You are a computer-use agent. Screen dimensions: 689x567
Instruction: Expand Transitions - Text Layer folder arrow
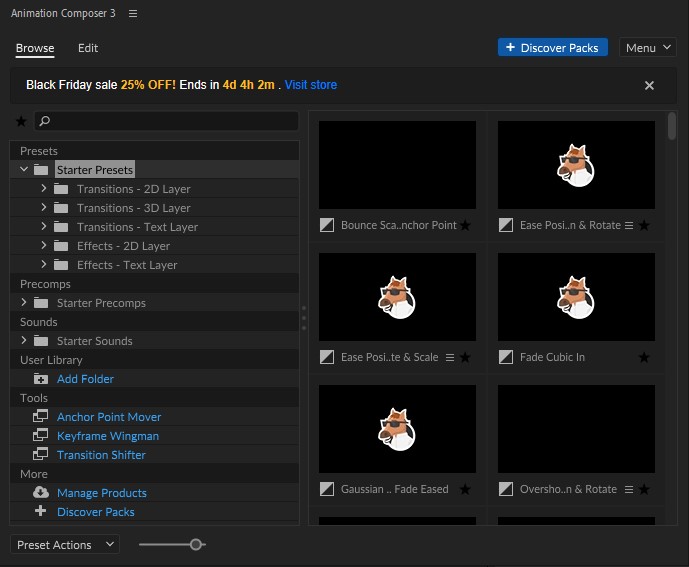click(x=43, y=226)
